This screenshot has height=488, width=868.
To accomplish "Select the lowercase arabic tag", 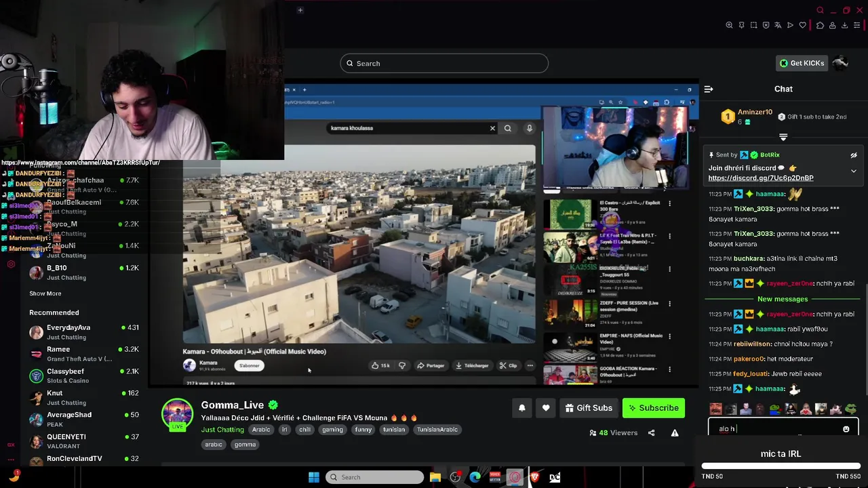I will coord(214,445).
